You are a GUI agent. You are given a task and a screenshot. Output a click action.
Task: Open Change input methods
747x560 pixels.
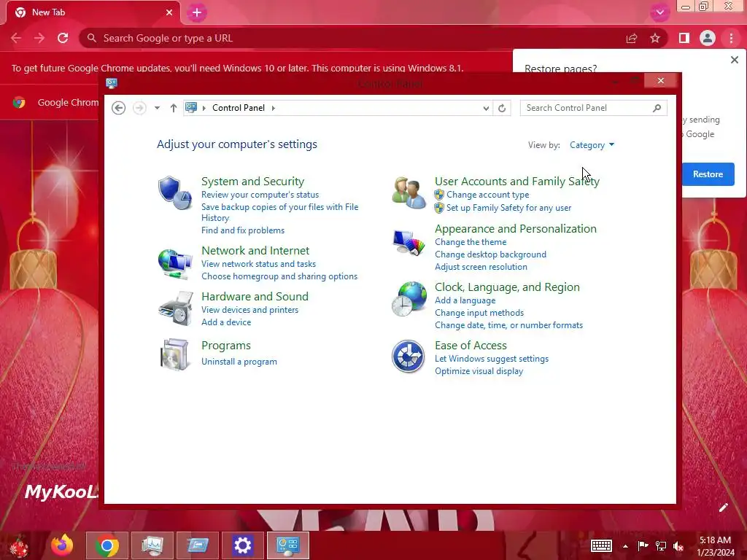[x=479, y=313]
